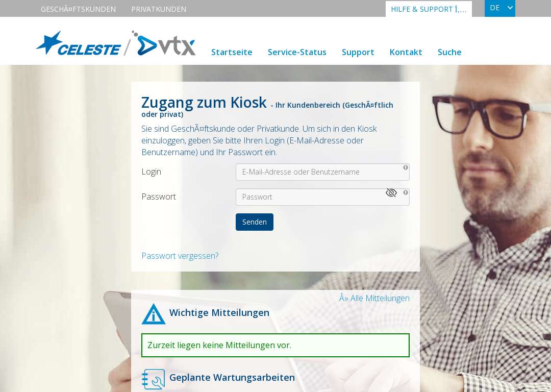
Task: Click info icon in Passwort field
Action: [406, 192]
